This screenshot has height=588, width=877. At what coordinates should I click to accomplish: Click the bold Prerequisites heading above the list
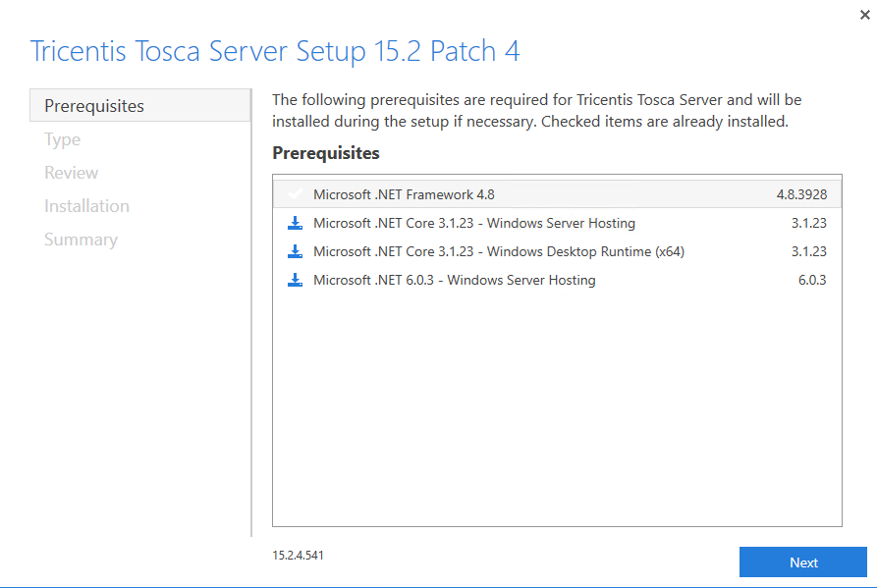(x=325, y=153)
